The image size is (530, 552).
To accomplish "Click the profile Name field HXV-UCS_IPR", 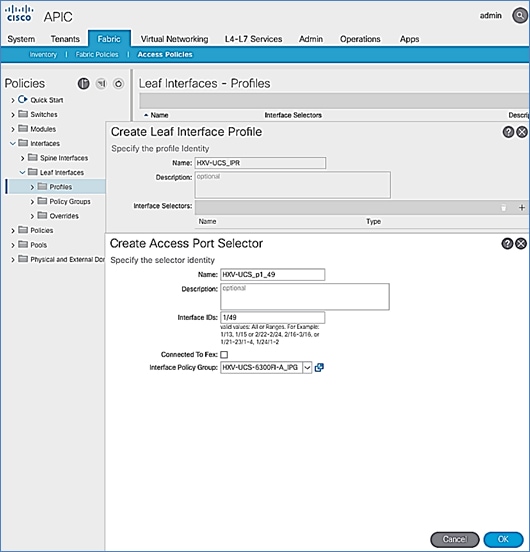I will click(x=260, y=163).
